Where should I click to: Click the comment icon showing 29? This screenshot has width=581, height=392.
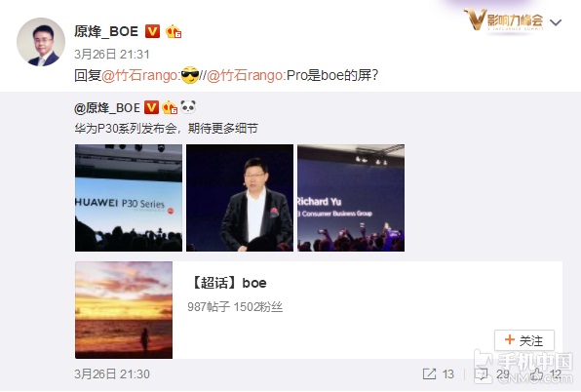(482, 373)
